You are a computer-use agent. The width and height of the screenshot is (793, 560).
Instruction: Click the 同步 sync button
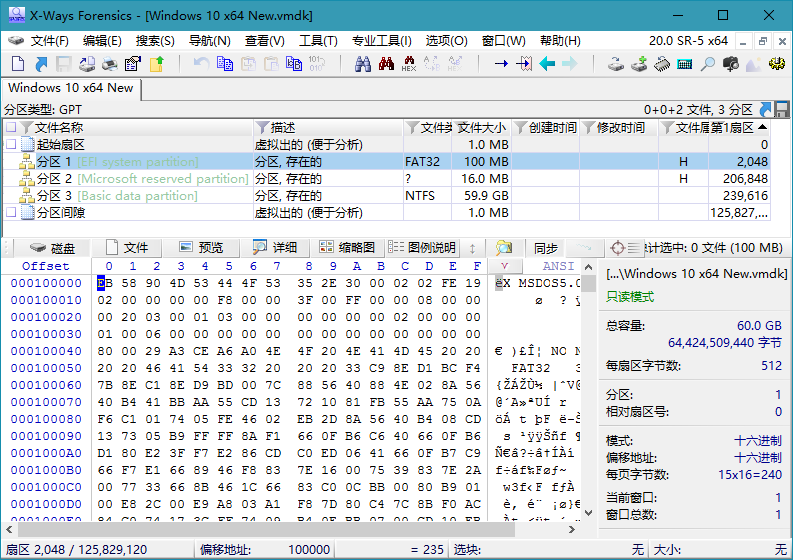coord(545,247)
